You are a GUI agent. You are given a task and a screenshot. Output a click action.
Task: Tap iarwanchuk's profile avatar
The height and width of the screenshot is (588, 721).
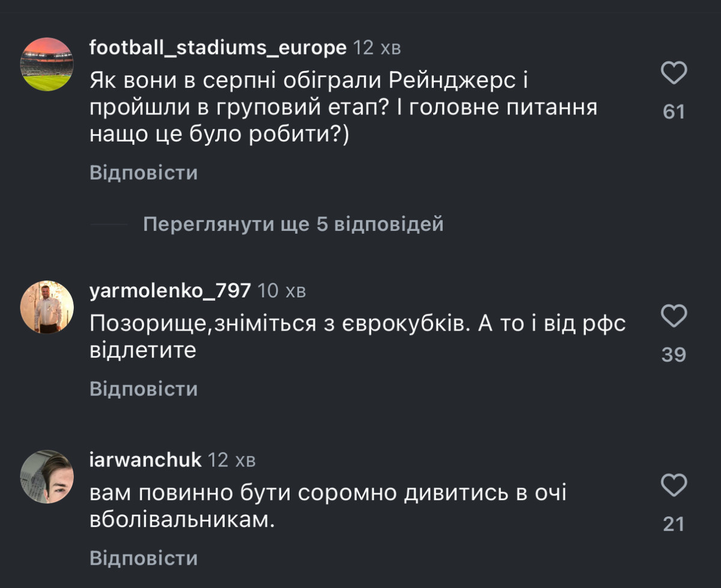pos(47,476)
